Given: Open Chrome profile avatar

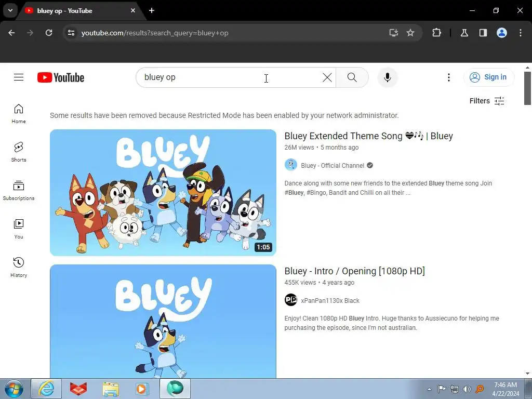Looking at the screenshot, I should click(502, 33).
